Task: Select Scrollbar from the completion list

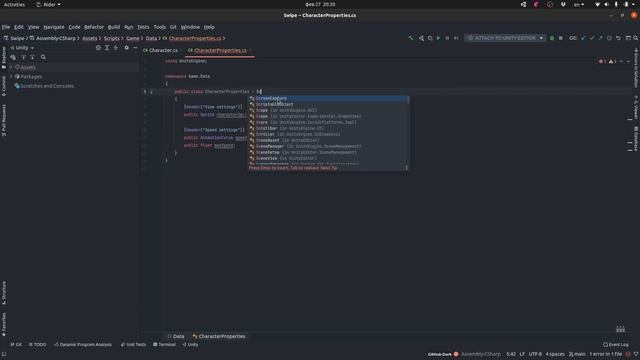Action: (329, 128)
